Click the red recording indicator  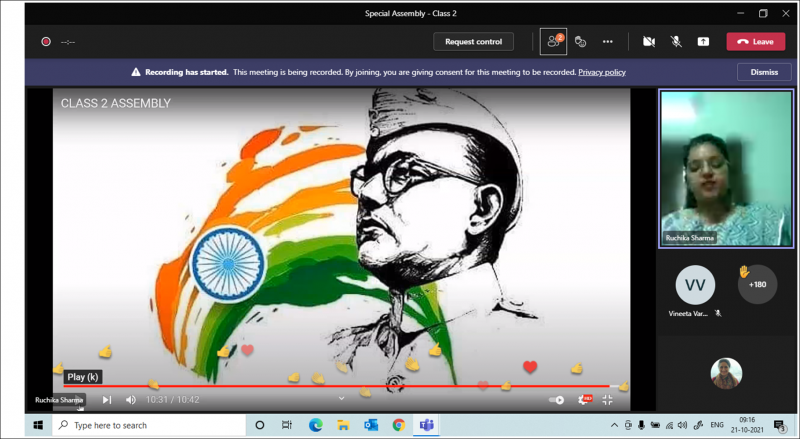(x=46, y=42)
